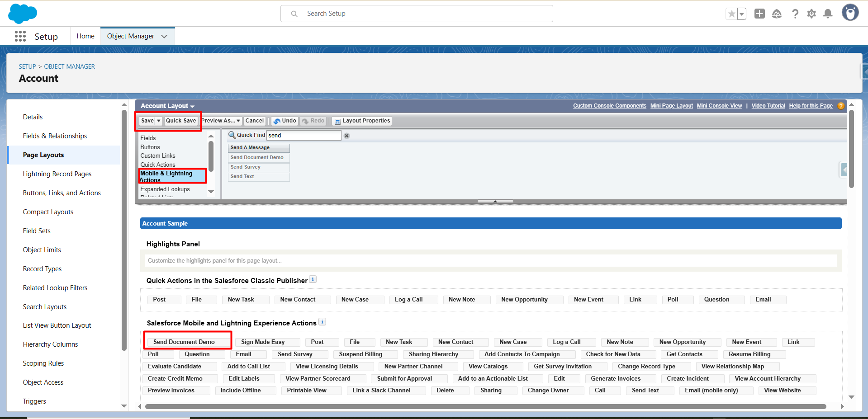Click the Undo toolbar button

tap(285, 121)
